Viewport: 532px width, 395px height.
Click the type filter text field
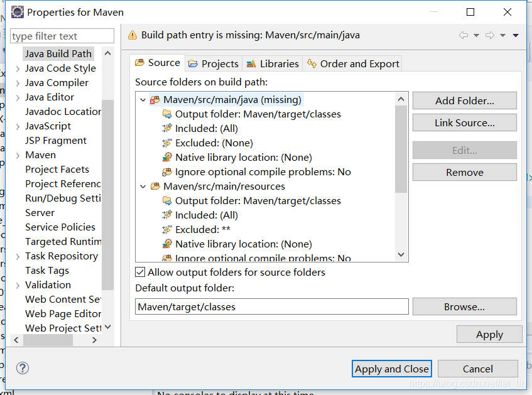62,36
